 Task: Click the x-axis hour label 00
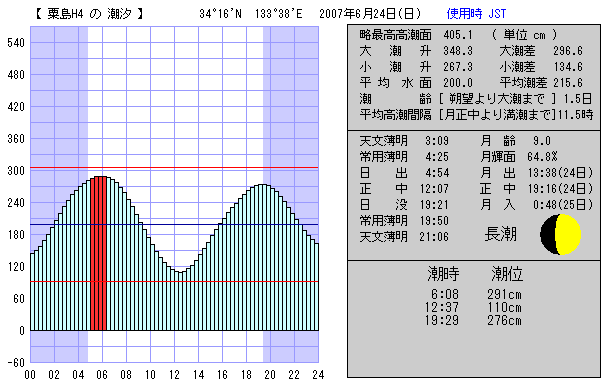click(x=30, y=374)
